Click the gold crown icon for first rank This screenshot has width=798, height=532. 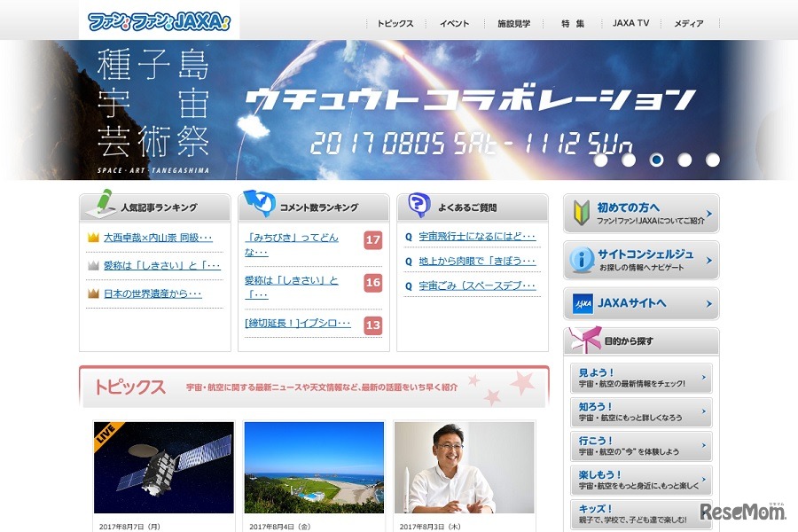(93, 238)
